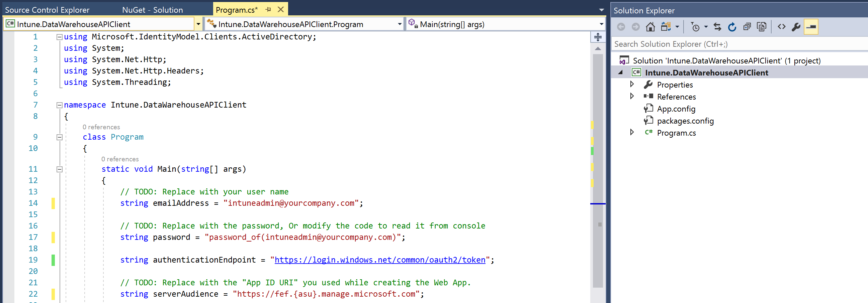Click the Solution Explorer panel title
This screenshot has width=868, height=303.
pos(644,10)
